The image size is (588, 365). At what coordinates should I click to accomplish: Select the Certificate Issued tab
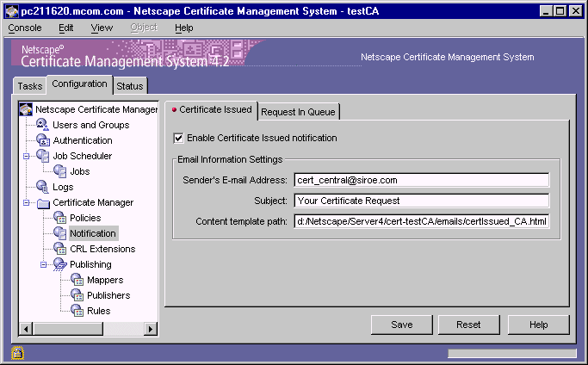(x=212, y=110)
